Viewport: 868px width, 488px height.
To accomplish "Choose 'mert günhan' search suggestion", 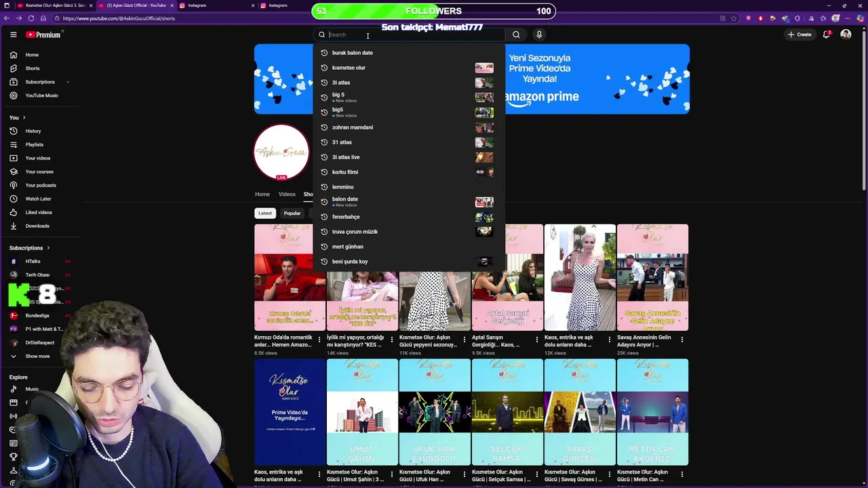I will point(409,247).
